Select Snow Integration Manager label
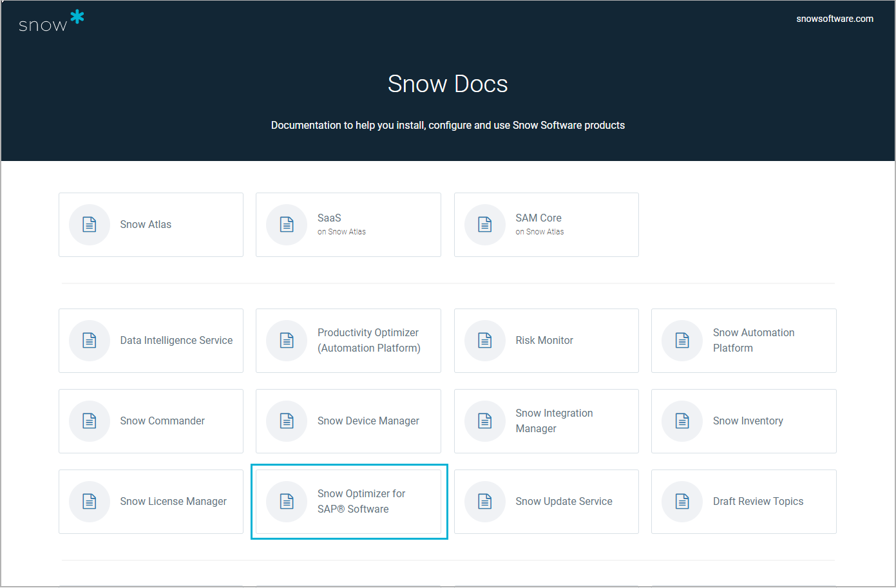 coord(554,421)
